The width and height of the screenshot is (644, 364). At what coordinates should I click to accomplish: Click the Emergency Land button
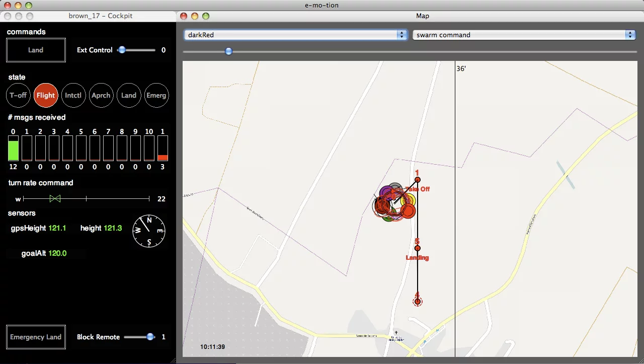click(36, 337)
